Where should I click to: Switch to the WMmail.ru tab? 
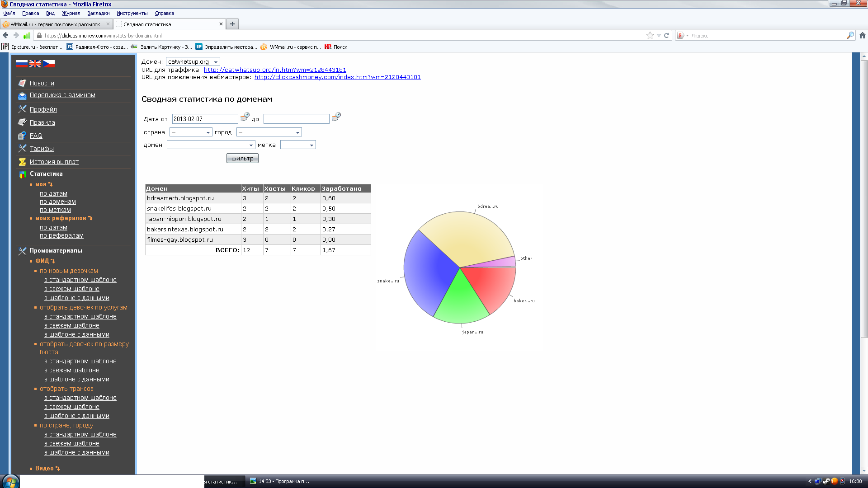(56, 24)
